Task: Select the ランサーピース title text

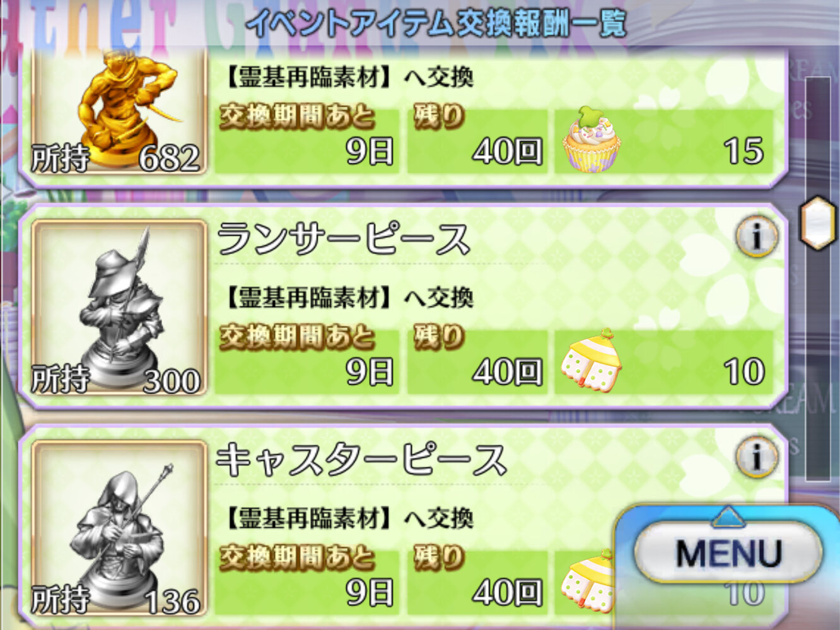Action: click(x=344, y=240)
